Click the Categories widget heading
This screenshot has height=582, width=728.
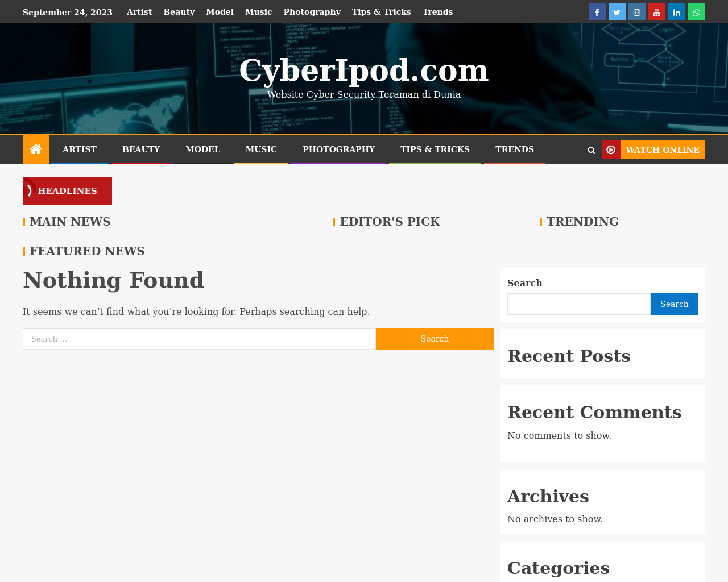click(559, 568)
